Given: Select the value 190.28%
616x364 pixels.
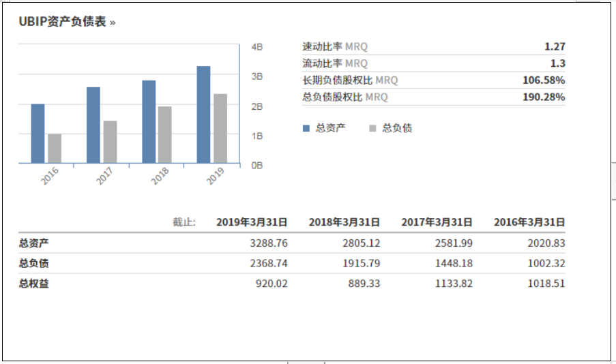Looking at the screenshot, I should click(544, 97).
